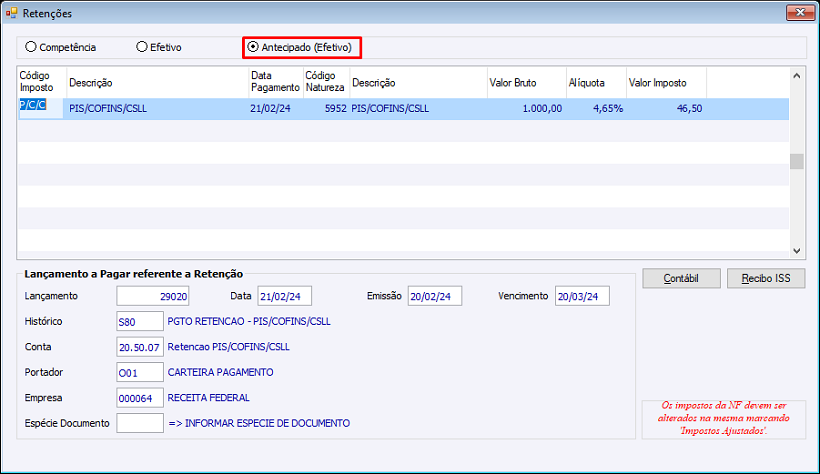Open the Contábil button
This screenshot has height=474, width=820.
coord(681,278)
